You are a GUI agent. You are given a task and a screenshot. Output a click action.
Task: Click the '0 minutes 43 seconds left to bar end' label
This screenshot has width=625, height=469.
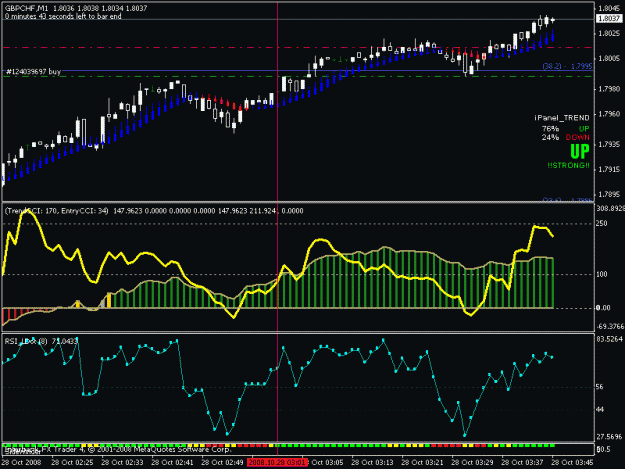63,16
